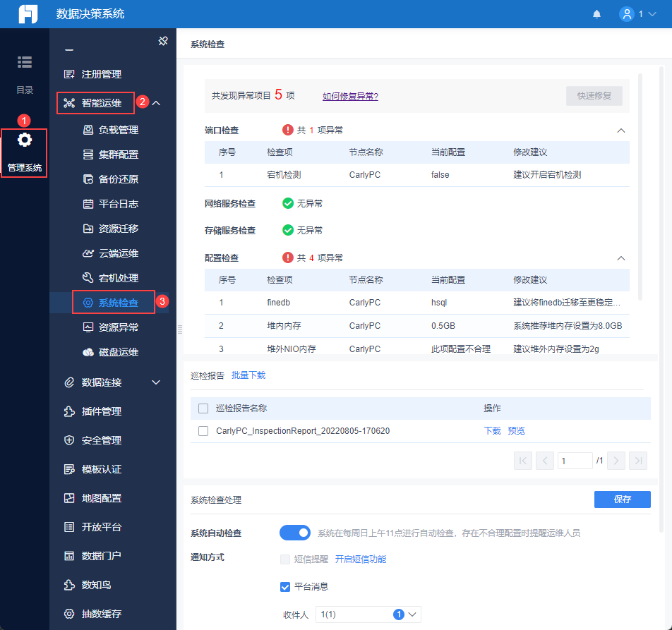The width and height of the screenshot is (672, 630).
Task: Click the 安全管理 shield icon
Action: pos(69,440)
